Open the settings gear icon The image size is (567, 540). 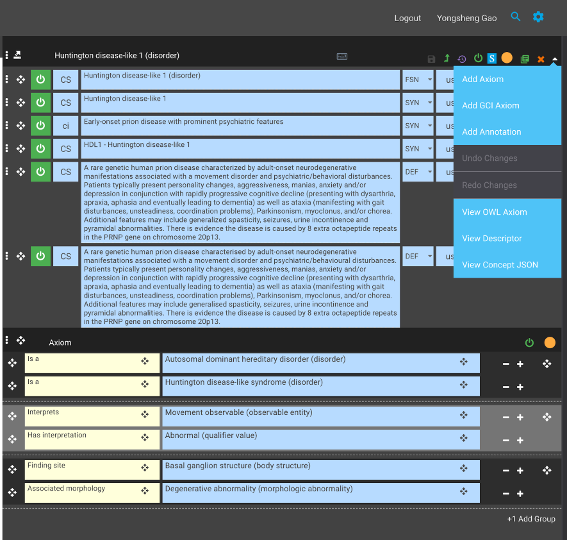(x=538, y=17)
